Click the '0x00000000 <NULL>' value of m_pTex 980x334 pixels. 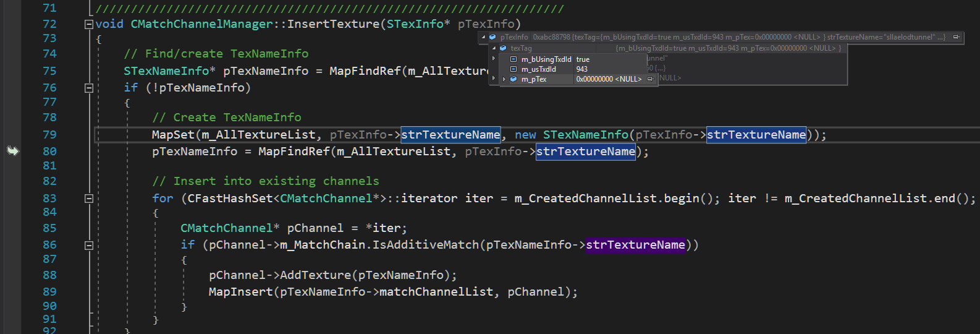click(x=609, y=79)
